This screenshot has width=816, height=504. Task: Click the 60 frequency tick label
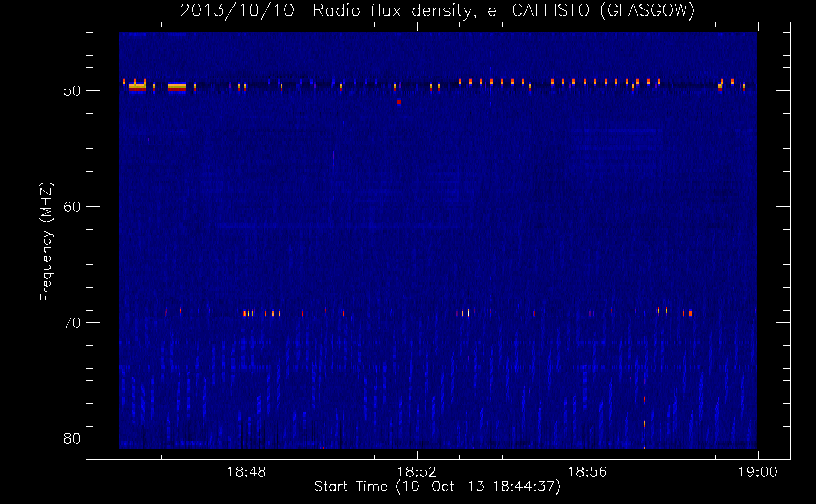point(72,207)
